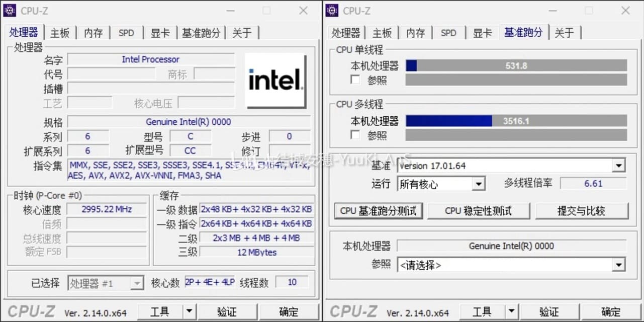
Task: Open the 处理器 #1 selector dropdown
Action: click(x=137, y=283)
